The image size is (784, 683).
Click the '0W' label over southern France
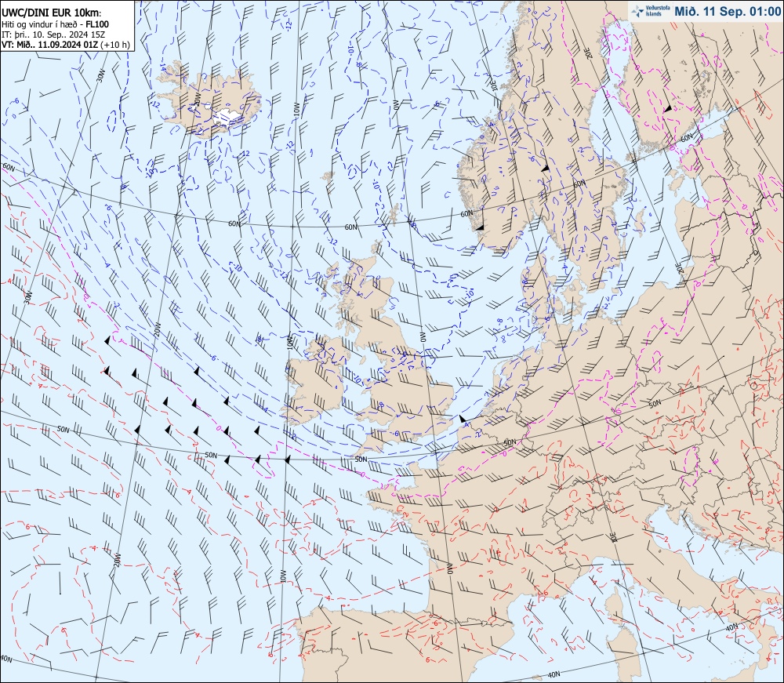point(448,569)
